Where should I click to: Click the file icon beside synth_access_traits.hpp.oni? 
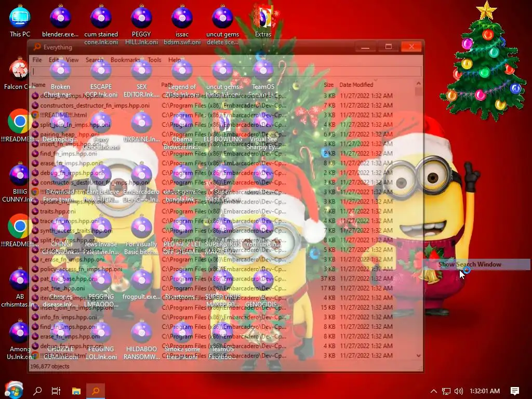[35, 231]
